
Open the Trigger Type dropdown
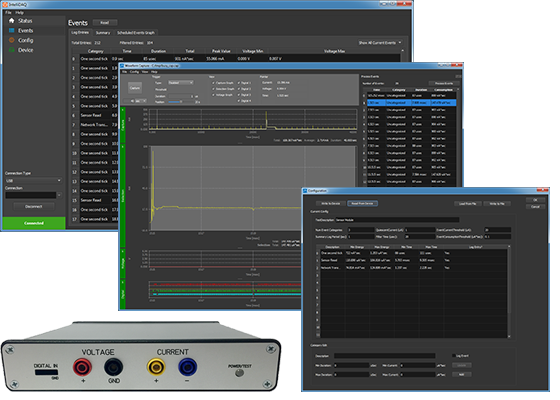point(181,83)
